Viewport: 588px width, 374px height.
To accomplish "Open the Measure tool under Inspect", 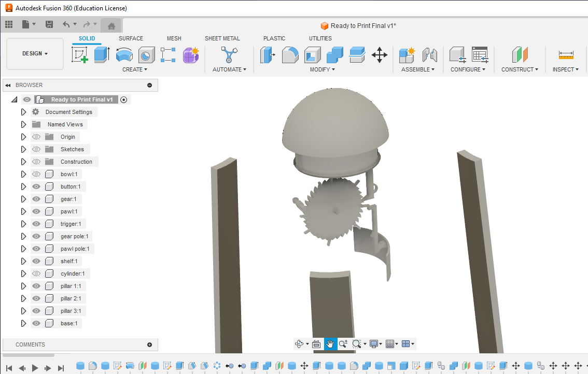I will point(566,54).
